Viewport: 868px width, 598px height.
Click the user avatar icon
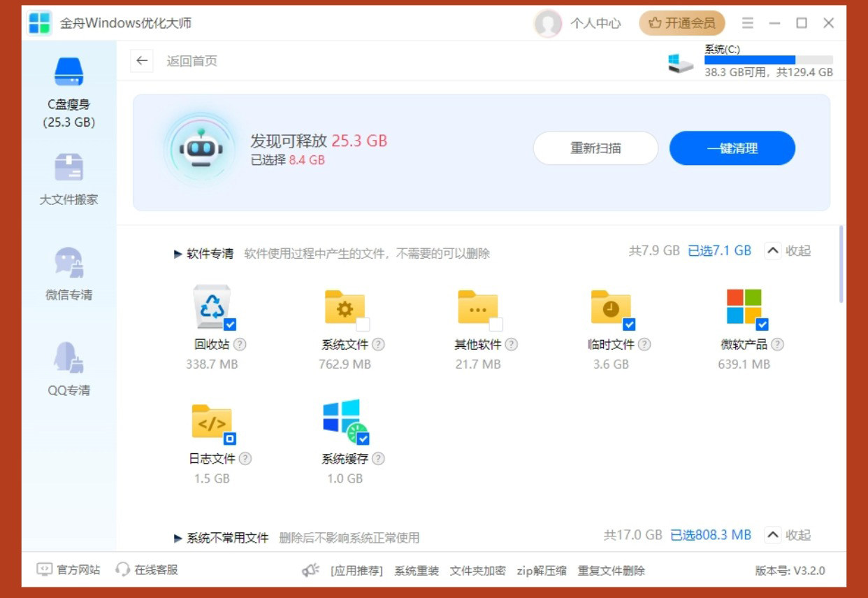click(x=548, y=23)
